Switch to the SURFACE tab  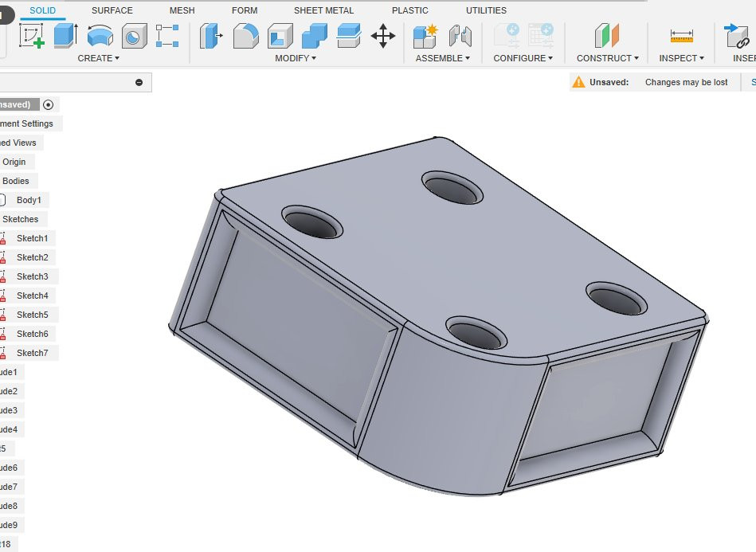(x=112, y=10)
